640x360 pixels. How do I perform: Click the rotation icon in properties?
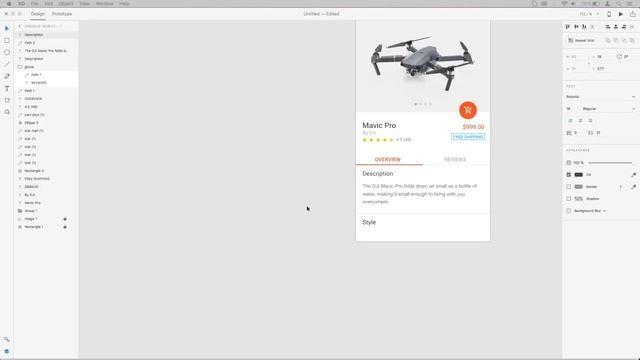[x=619, y=57]
